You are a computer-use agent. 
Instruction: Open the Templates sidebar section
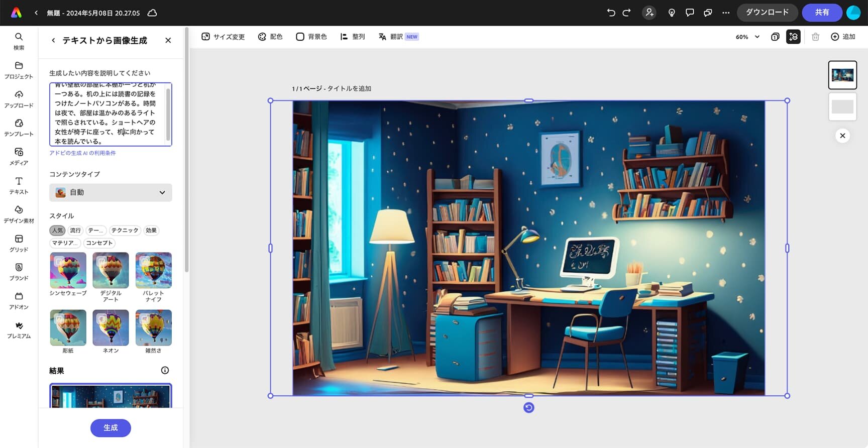tap(19, 128)
